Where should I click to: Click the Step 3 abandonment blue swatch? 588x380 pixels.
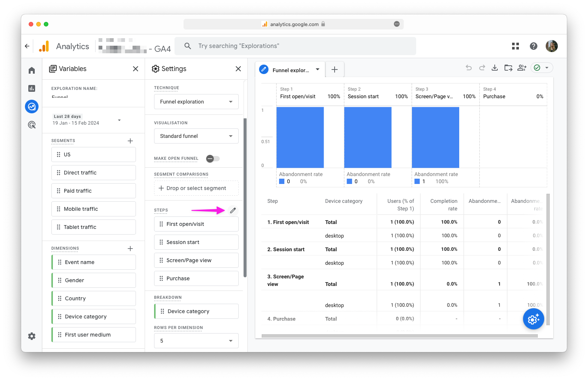(x=417, y=181)
